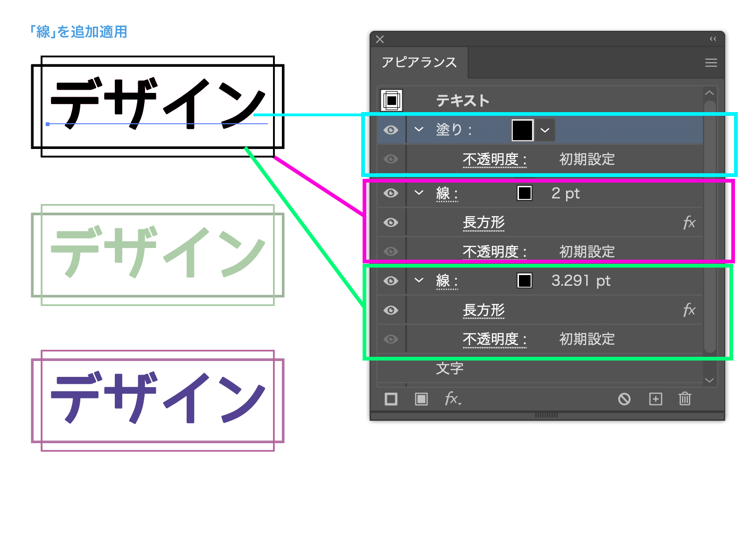Open the 線 label of 3.291 pt stroke
The width and height of the screenshot is (756, 538).
click(447, 281)
